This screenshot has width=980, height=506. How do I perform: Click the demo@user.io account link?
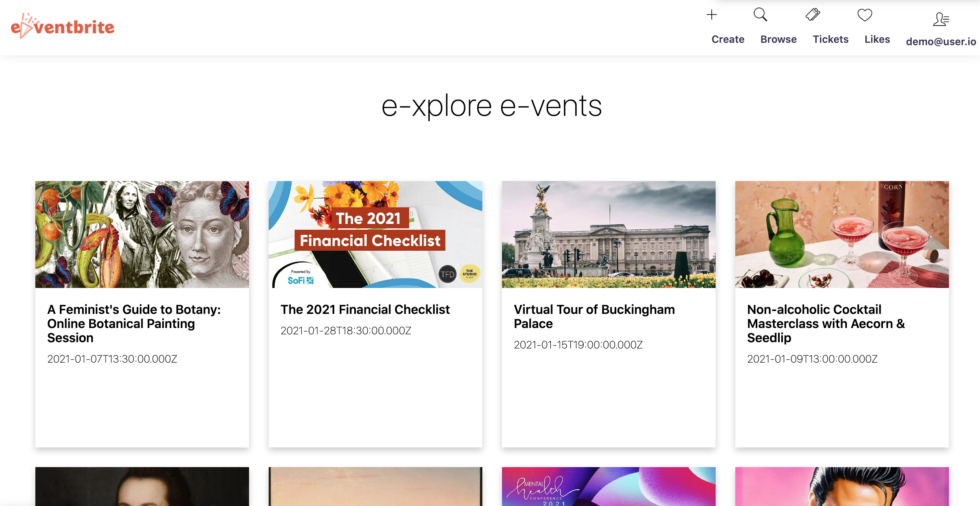click(x=941, y=41)
